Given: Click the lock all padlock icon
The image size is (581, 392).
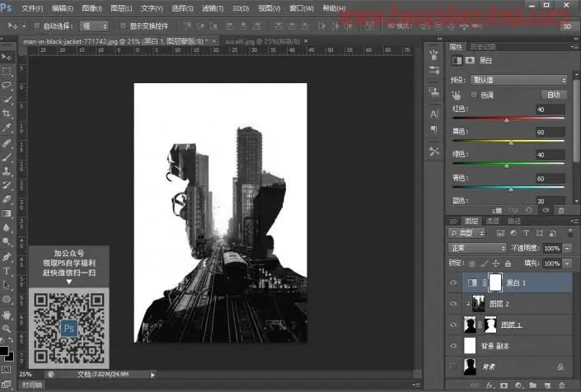Looking at the screenshot, I should [x=508, y=264].
